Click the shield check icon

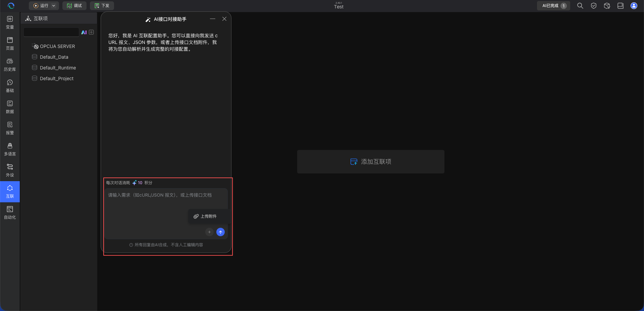pyautogui.click(x=593, y=6)
